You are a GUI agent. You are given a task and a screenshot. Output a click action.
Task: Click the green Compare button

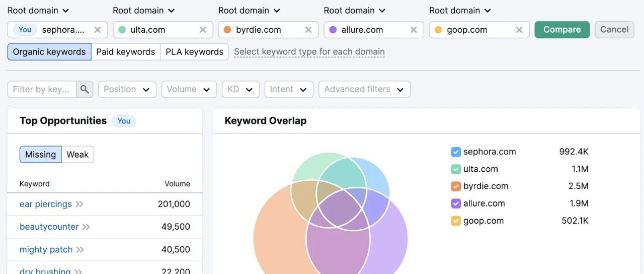(x=562, y=30)
